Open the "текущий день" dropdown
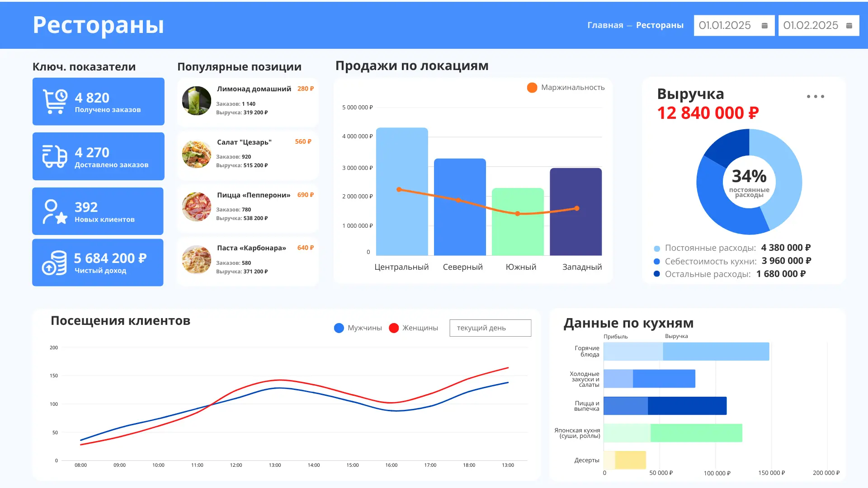Screen dimensions: 868x488 (490, 328)
